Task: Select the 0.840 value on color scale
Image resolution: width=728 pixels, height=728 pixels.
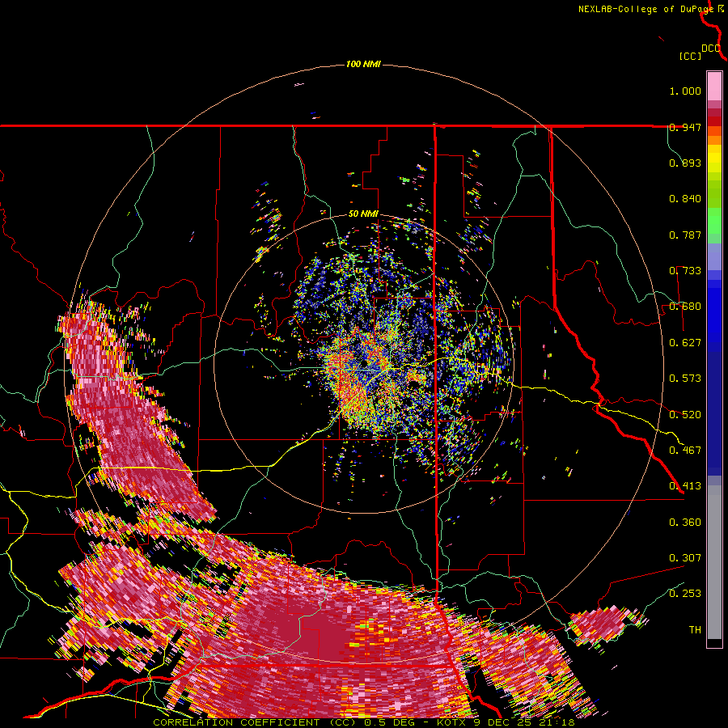Action: (x=685, y=199)
